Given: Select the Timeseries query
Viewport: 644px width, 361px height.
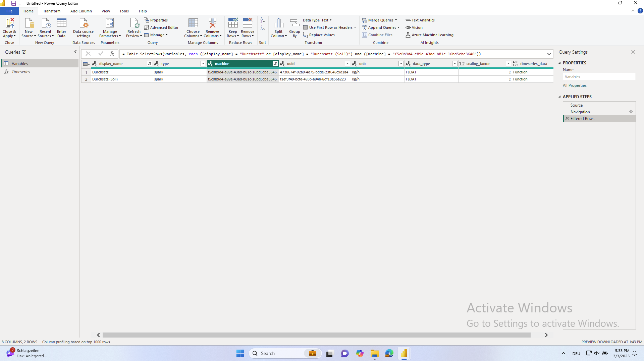Looking at the screenshot, I should click(x=21, y=72).
